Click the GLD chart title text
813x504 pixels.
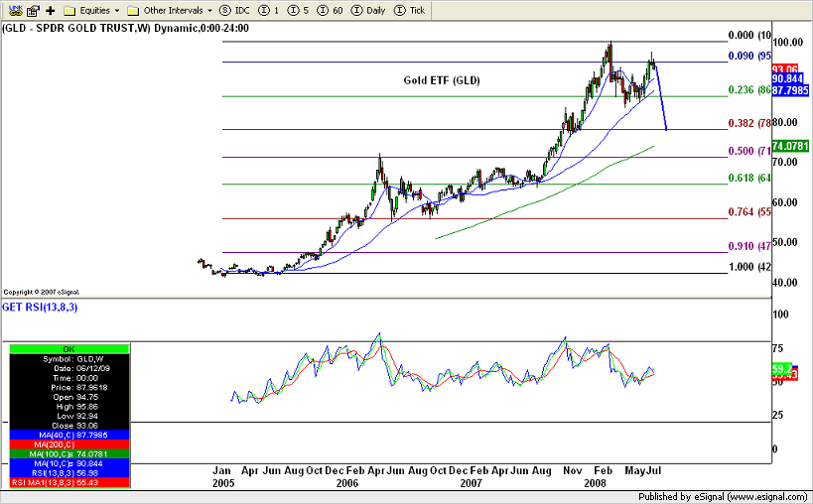pos(125,28)
